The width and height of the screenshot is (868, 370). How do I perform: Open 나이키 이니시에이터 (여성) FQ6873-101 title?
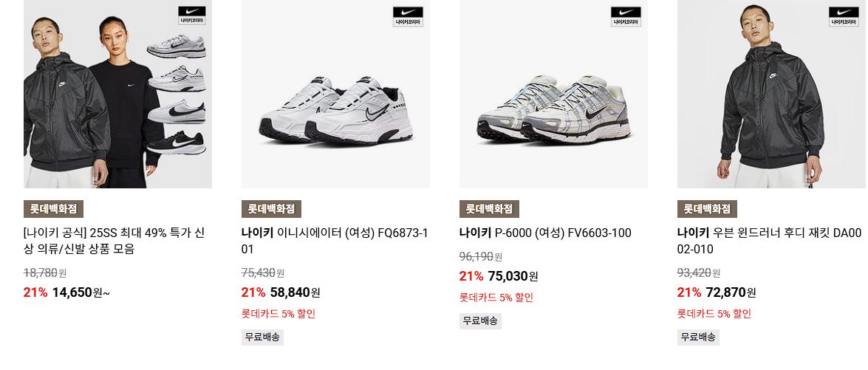click(335, 241)
